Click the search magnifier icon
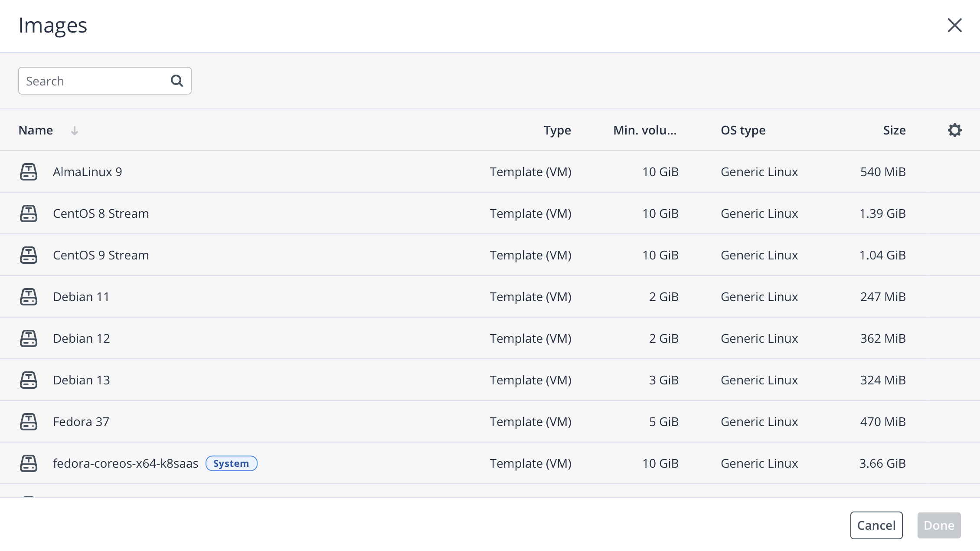Image resolution: width=980 pixels, height=551 pixels. [x=176, y=81]
